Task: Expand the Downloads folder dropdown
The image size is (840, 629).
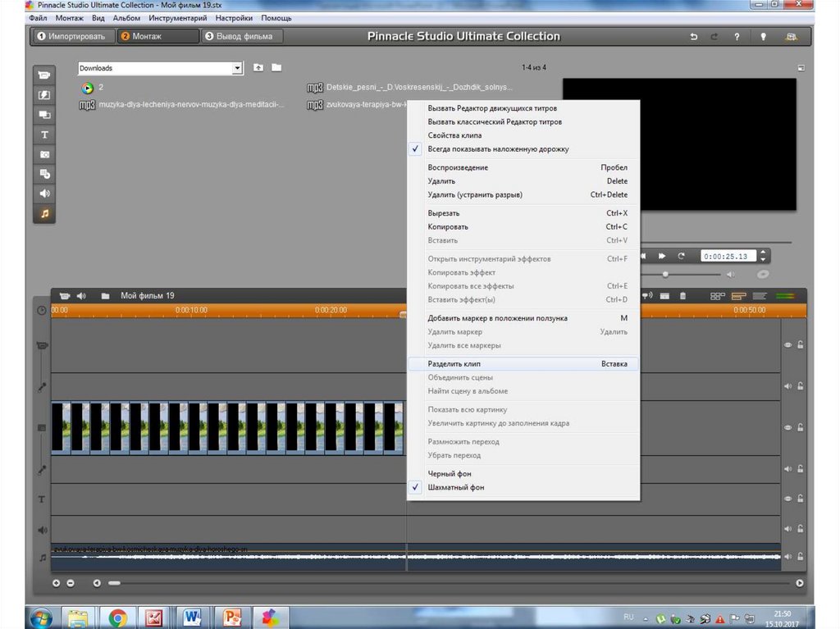Action: click(237, 68)
